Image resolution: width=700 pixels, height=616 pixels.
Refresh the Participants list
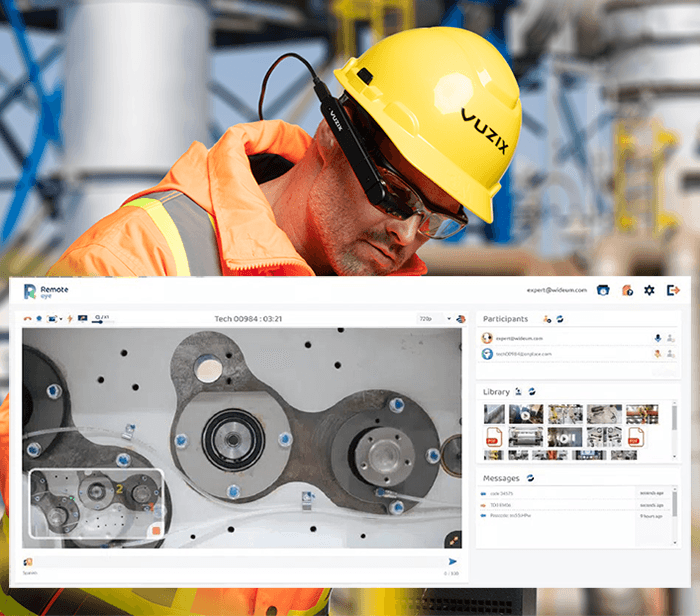click(x=560, y=319)
